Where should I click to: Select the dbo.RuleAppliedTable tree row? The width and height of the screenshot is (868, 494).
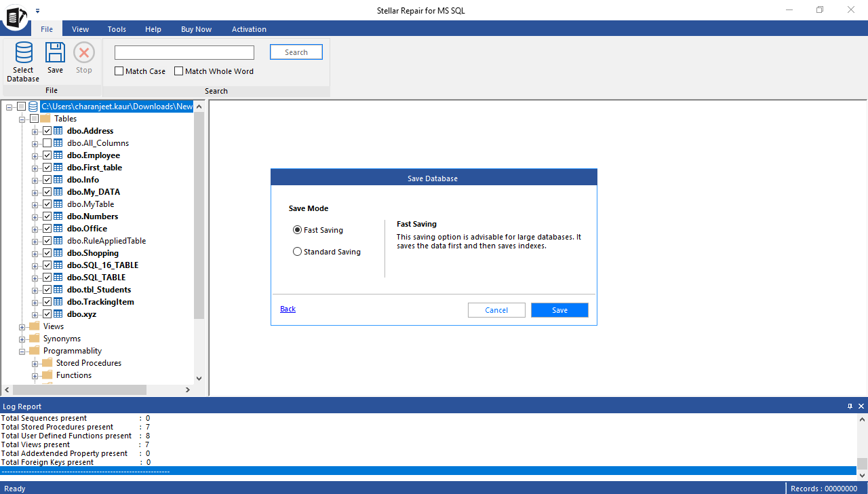pyautogui.click(x=106, y=241)
